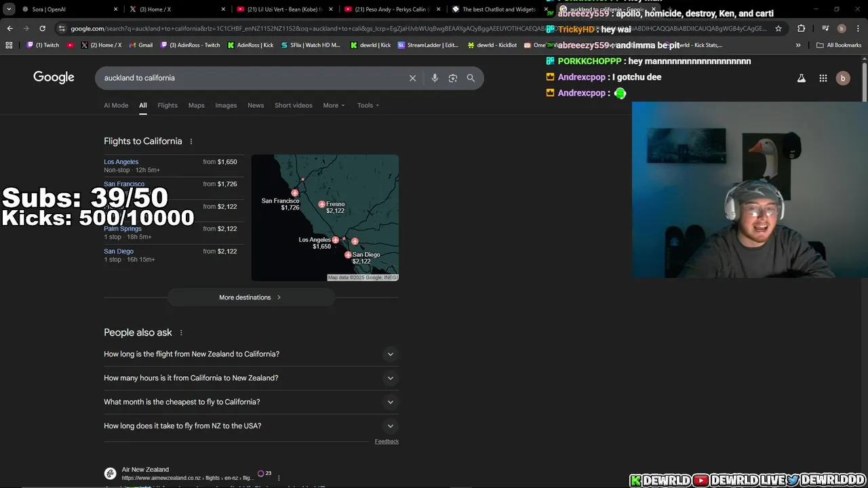Open the Twitch bookmark
Screen dimensions: 868x488
tap(43, 45)
